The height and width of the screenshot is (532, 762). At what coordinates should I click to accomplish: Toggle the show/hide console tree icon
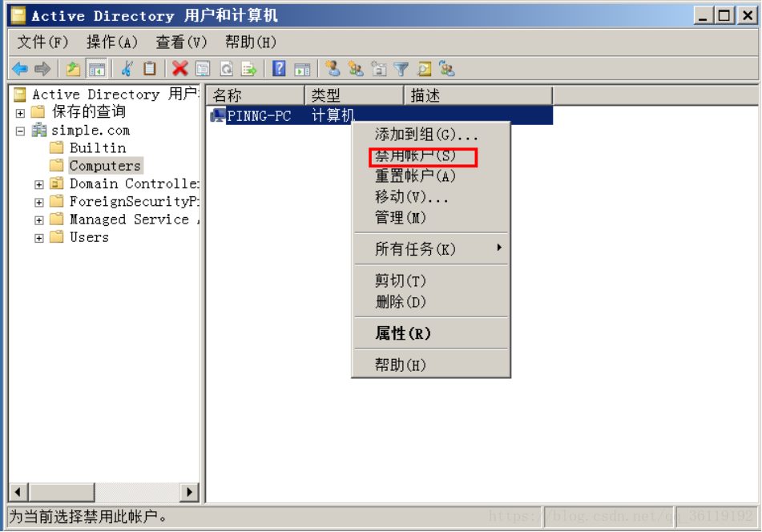click(96, 69)
